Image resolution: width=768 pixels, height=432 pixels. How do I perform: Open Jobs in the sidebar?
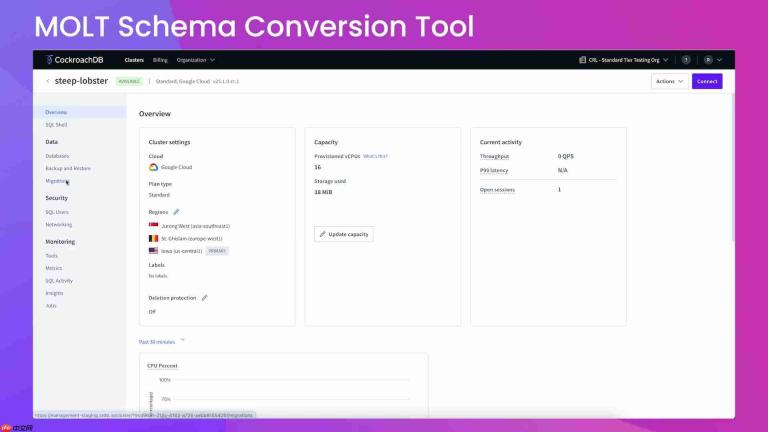tap(51, 306)
